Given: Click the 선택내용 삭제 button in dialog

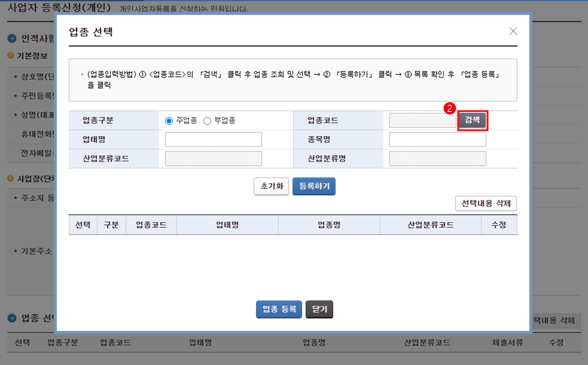Looking at the screenshot, I should pos(486,203).
